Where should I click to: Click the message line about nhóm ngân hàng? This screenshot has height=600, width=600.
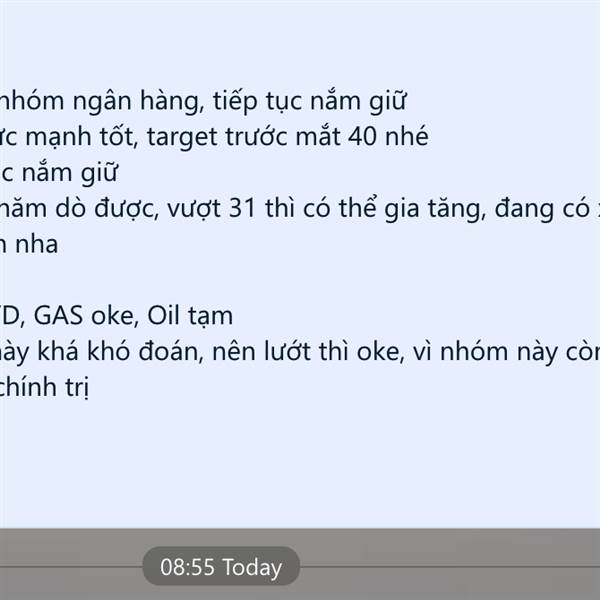[203, 101]
